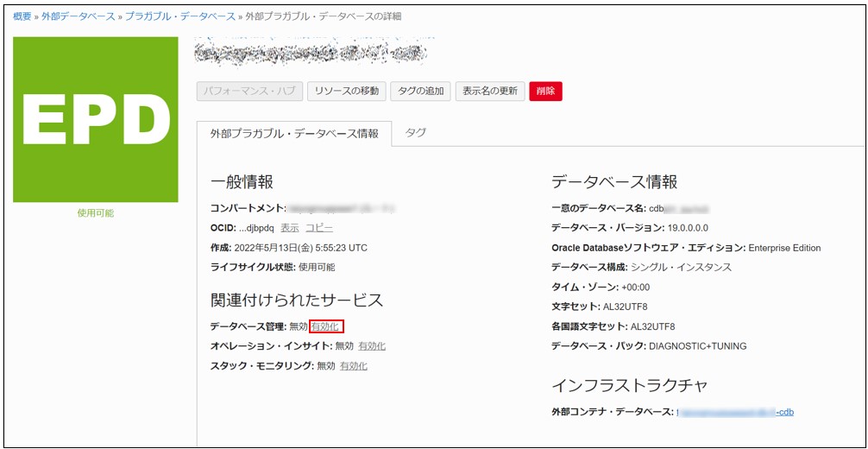The height and width of the screenshot is (449, 868).
Task: Click the green EPD resource icon
Action: tap(95, 119)
